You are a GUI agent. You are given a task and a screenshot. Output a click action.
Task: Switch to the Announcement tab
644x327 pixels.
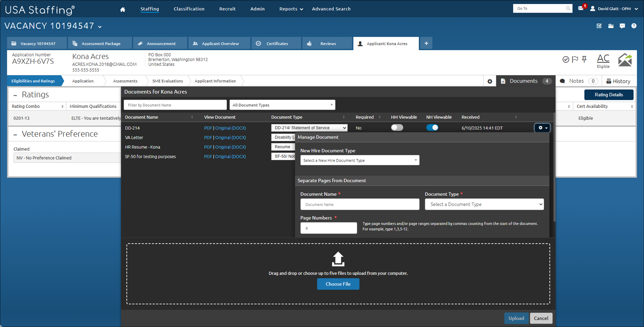point(160,43)
